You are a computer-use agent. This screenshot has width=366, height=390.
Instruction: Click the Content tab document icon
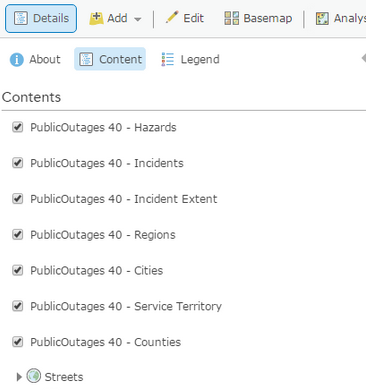point(86,59)
